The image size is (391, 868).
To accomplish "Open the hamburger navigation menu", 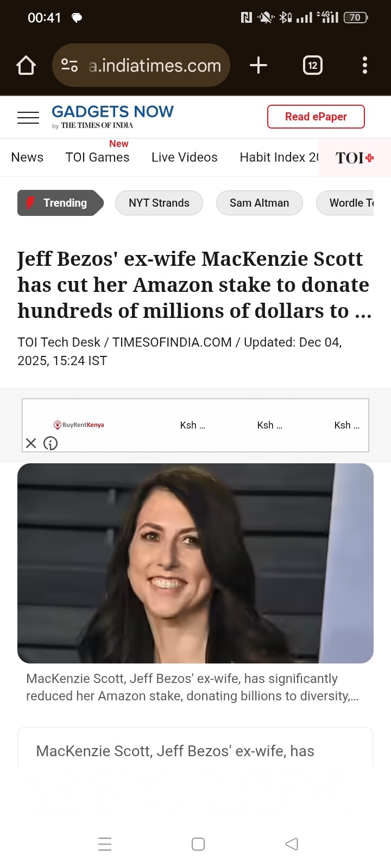I will tap(28, 117).
